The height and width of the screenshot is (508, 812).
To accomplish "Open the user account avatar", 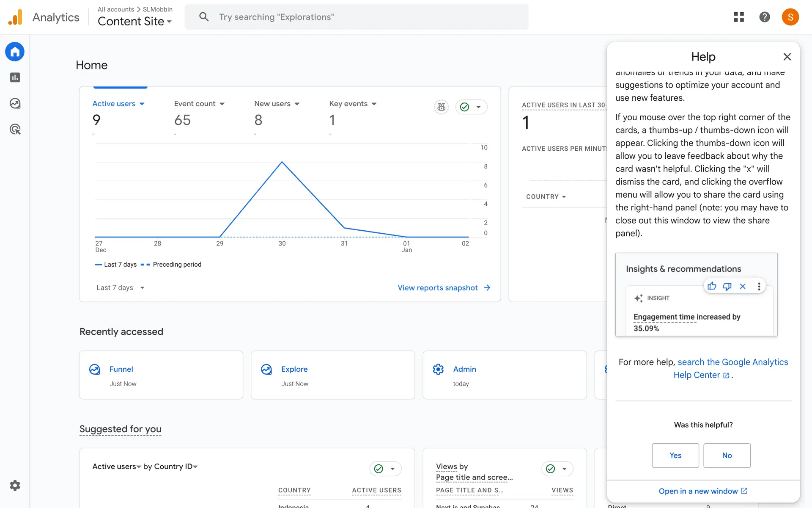I will (790, 17).
